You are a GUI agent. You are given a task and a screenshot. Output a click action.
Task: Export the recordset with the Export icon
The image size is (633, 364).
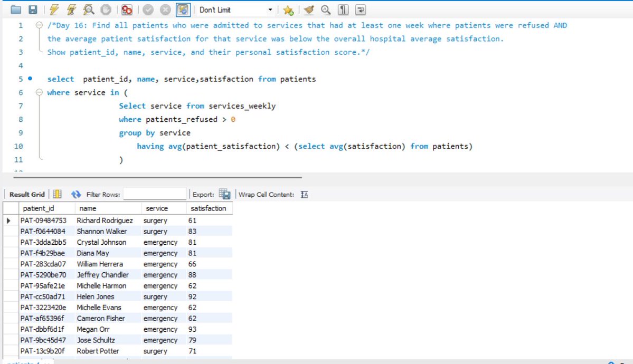tap(224, 194)
